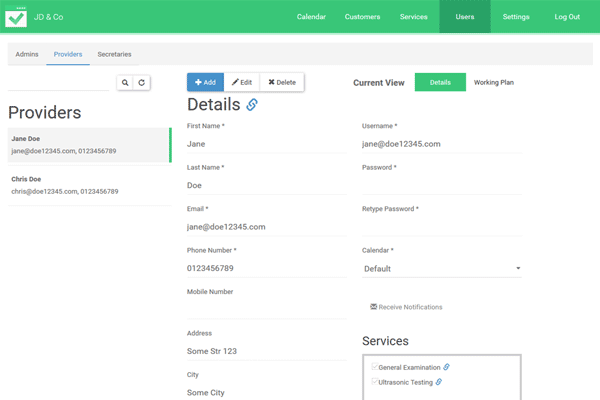Click the link icon beside Details heading

coord(252,105)
